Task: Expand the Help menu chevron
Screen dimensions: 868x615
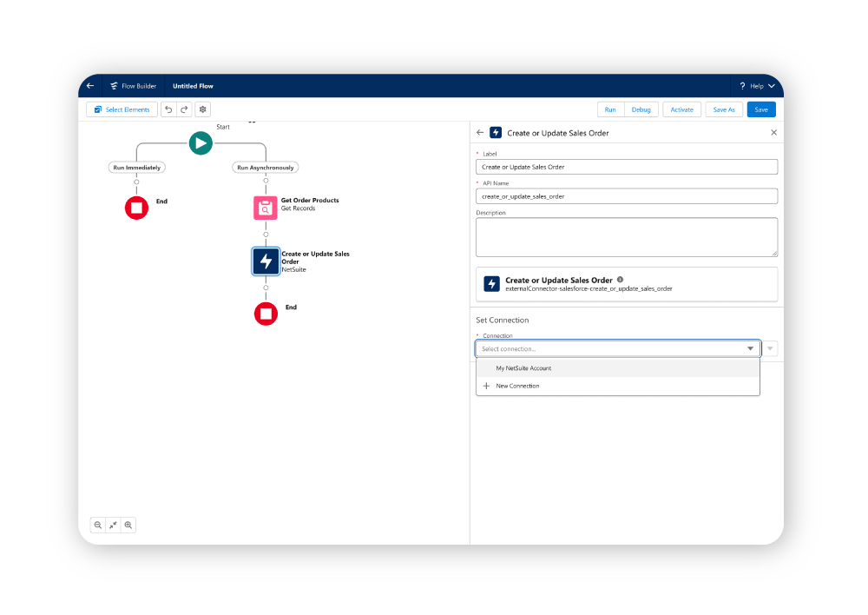Action: click(771, 86)
